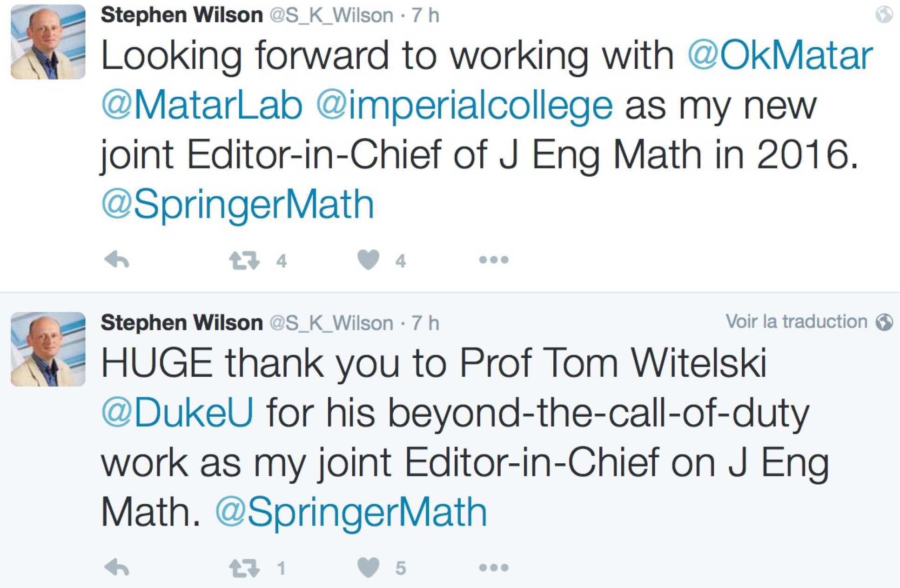The height and width of the screenshot is (588, 900).
Task: Retweet the Tom Witelski thank-you tweet
Action: (x=244, y=568)
